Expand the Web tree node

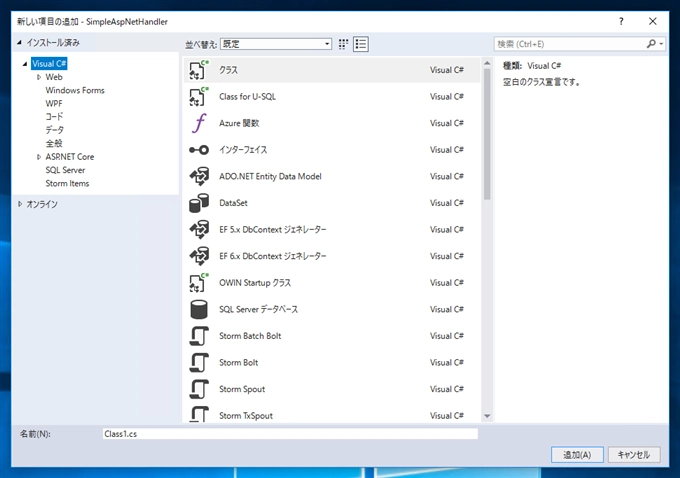coord(39,77)
